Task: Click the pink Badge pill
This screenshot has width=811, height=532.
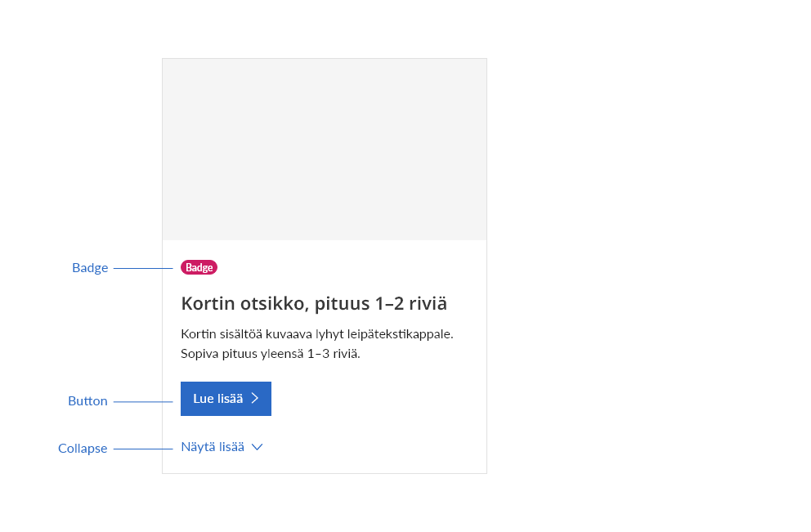Action: 199,267
